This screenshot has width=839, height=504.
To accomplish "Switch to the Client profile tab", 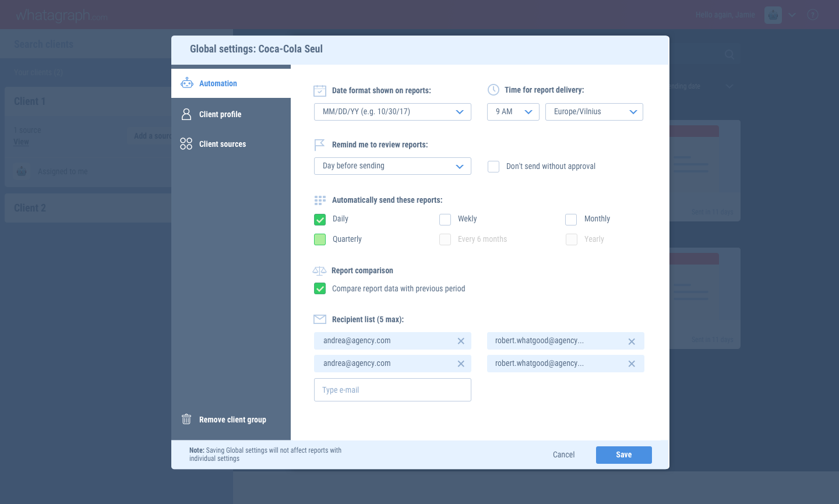I will [231, 114].
